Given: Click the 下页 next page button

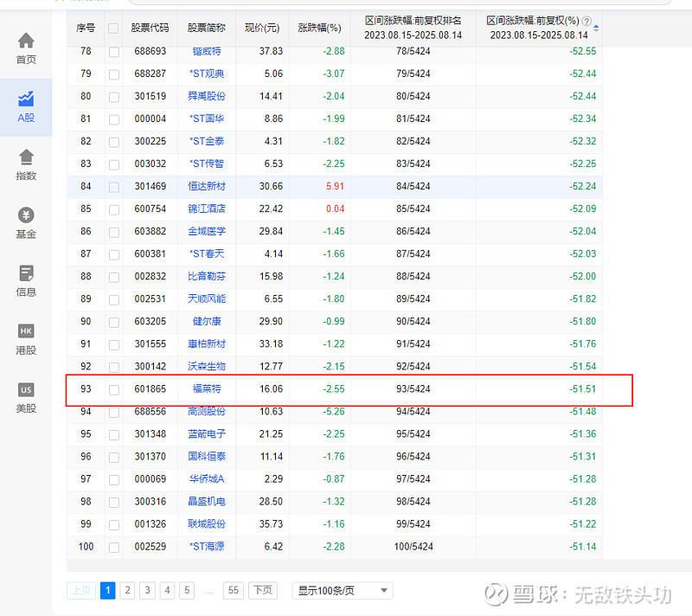Looking at the screenshot, I should pos(263,590).
